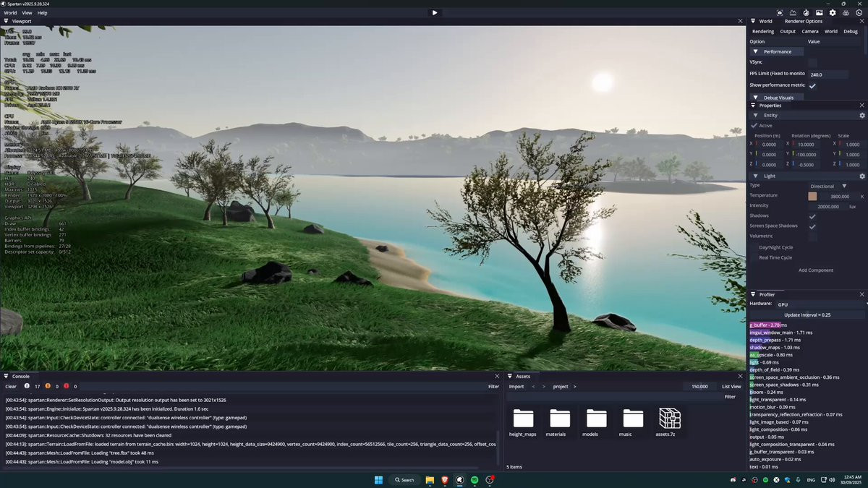This screenshot has height=488, width=868.
Task: Toggle the entity Active checkbox
Action: point(754,126)
